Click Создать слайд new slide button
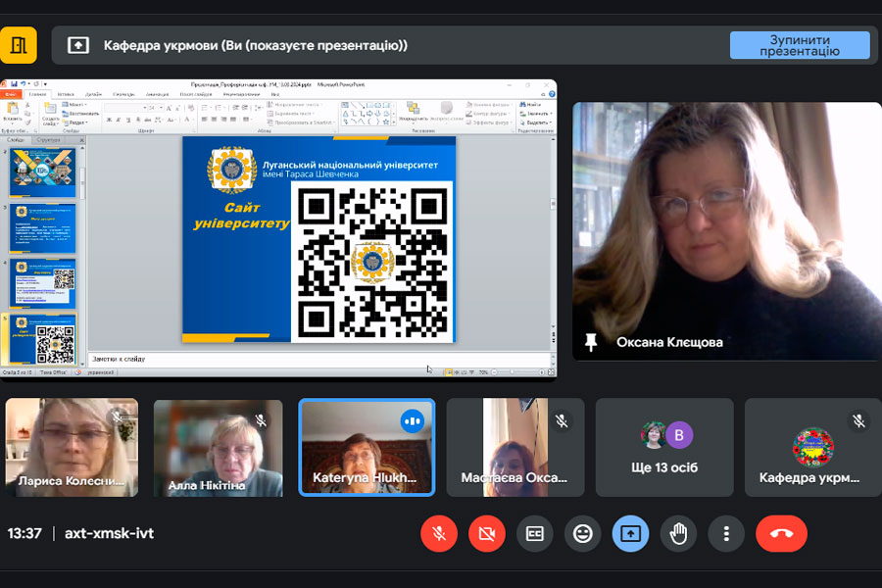Viewport: 882px width, 588px height. point(51,114)
